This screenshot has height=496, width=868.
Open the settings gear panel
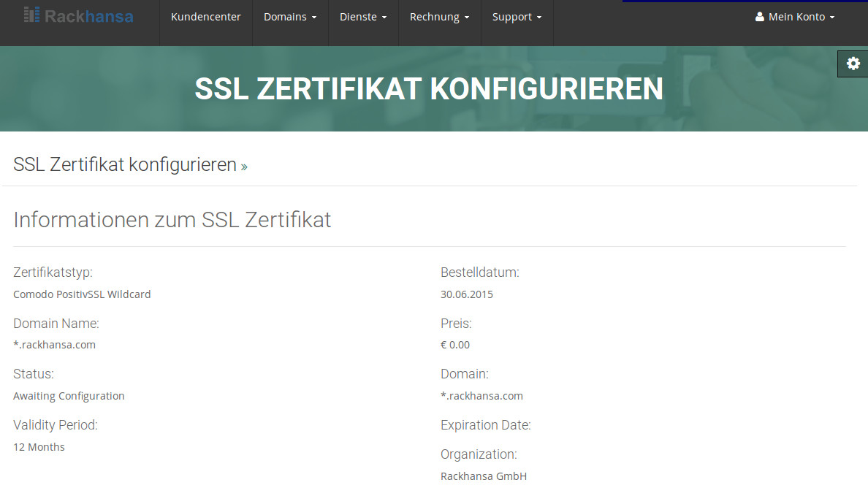853,64
